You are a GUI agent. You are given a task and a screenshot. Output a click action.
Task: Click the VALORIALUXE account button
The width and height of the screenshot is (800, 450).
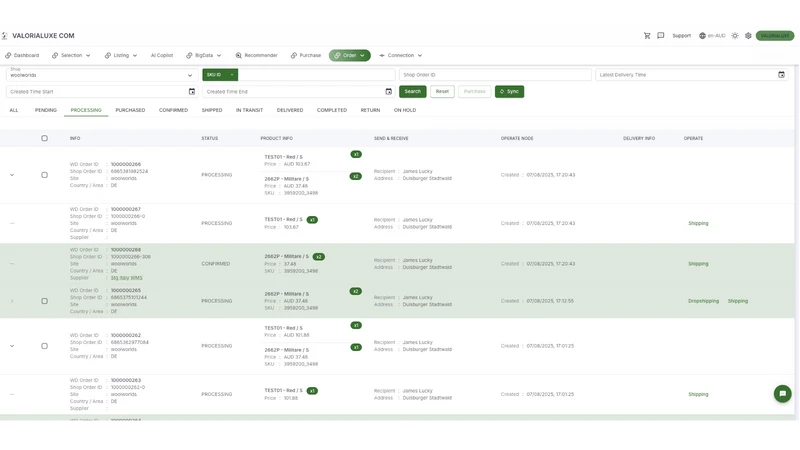tap(774, 36)
